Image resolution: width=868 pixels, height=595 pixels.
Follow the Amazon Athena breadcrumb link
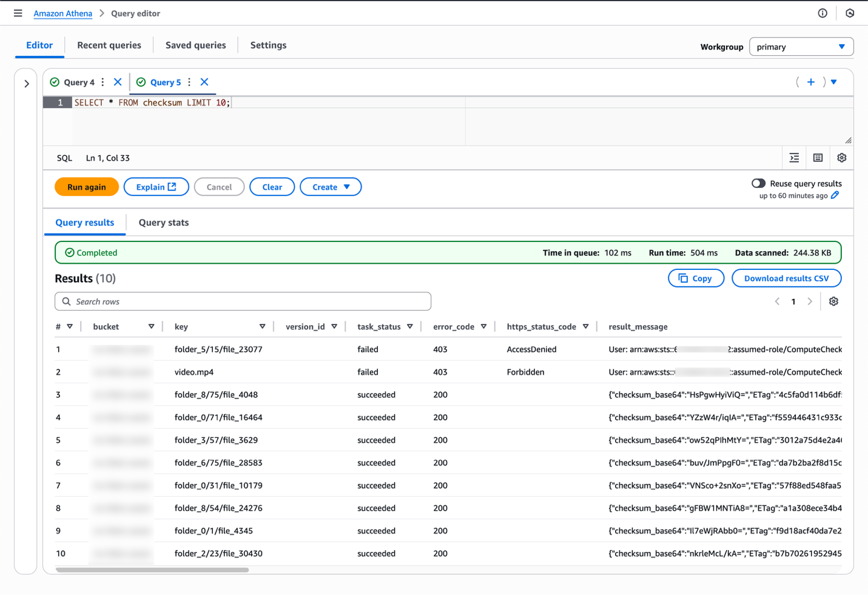point(62,13)
